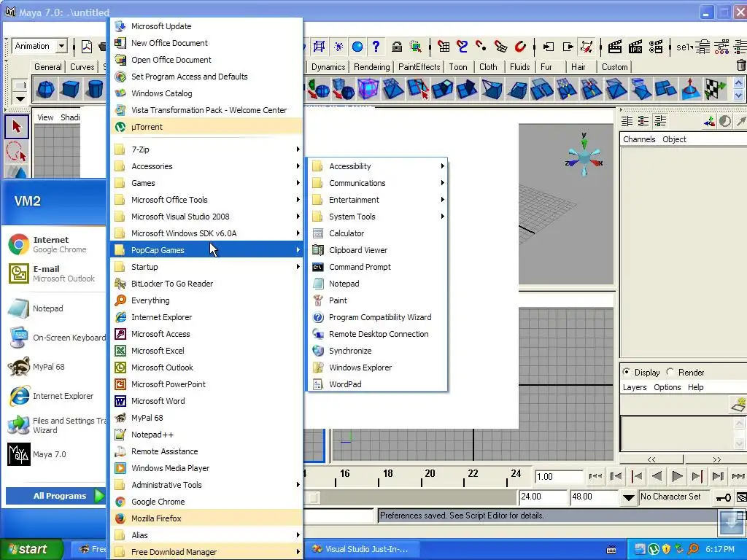
Task: Click the playback end field 24.00
Action: (542, 497)
